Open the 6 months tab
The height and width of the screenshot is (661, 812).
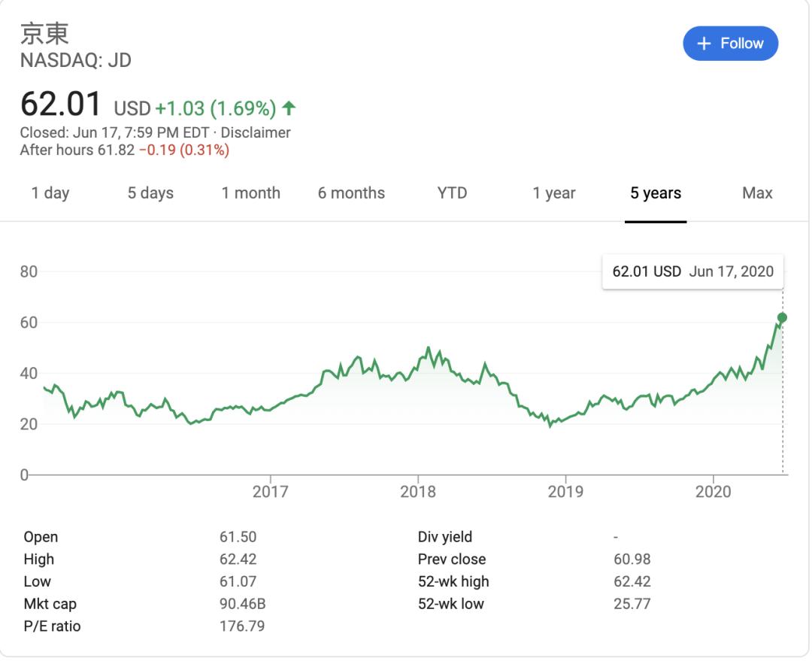(351, 193)
